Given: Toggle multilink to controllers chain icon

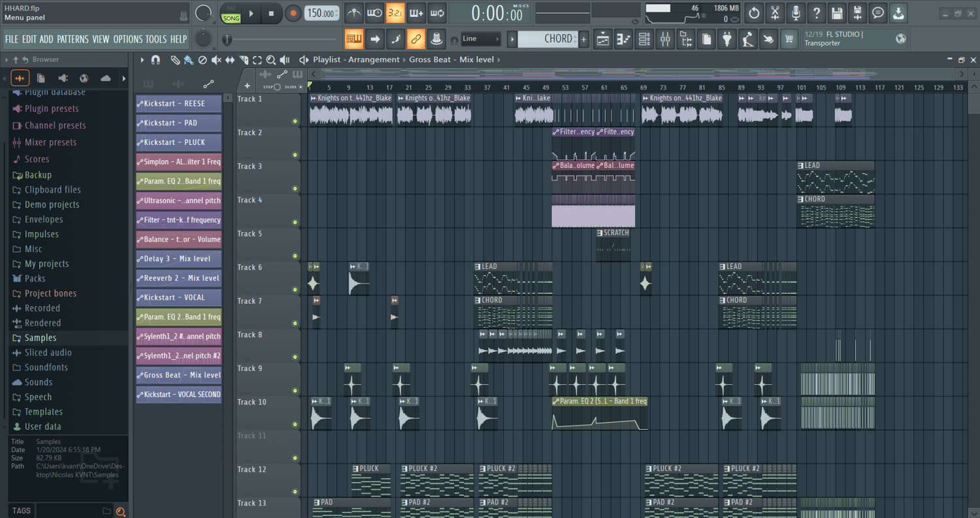Looking at the screenshot, I should coord(416,39).
